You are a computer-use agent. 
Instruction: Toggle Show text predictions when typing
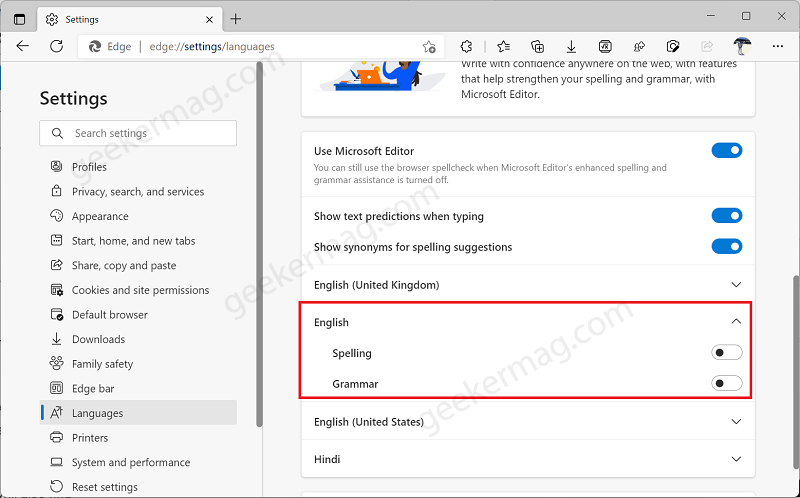tap(727, 216)
